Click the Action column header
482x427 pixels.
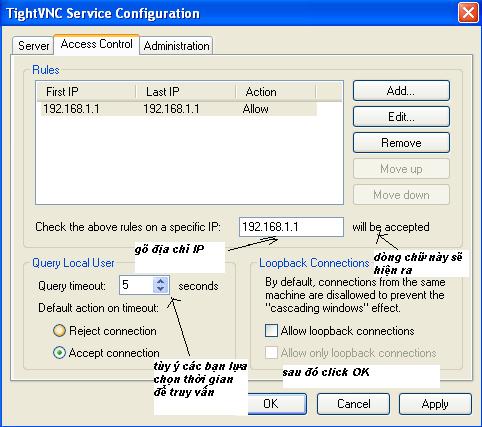(x=276, y=92)
